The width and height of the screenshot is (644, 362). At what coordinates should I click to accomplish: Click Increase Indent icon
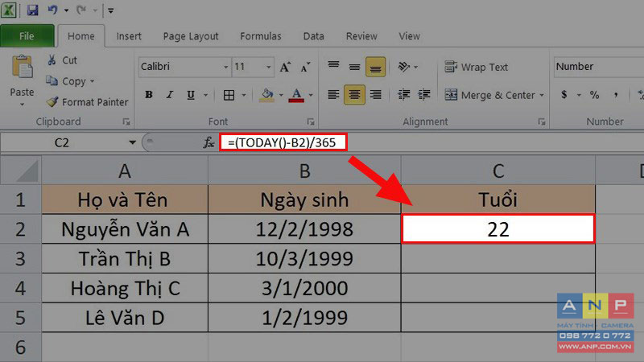[x=424, y=95]
